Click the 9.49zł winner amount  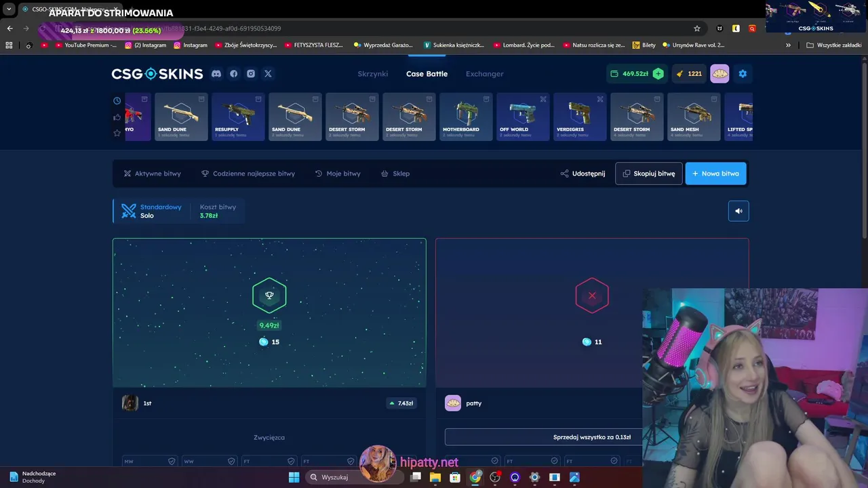point(269,325)
